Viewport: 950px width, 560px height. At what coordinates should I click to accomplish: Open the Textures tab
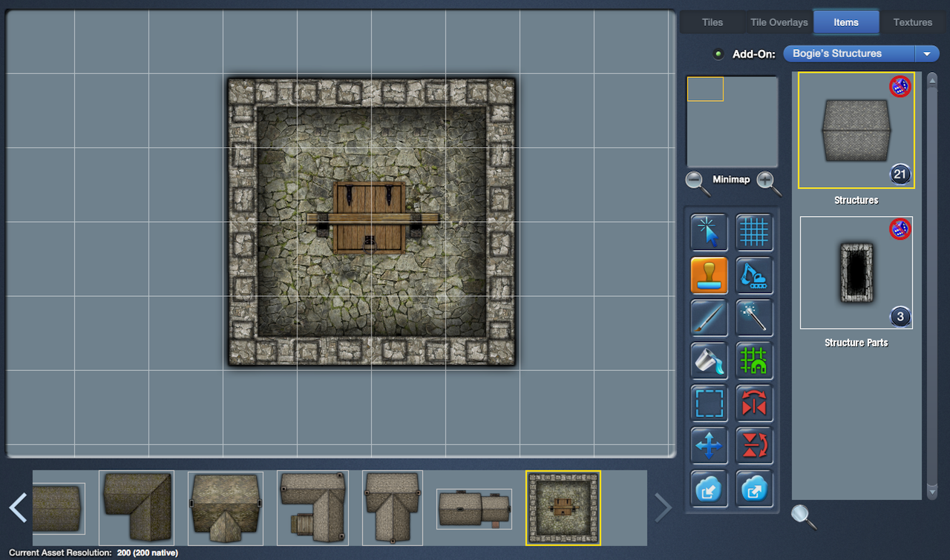coord(912,22)
